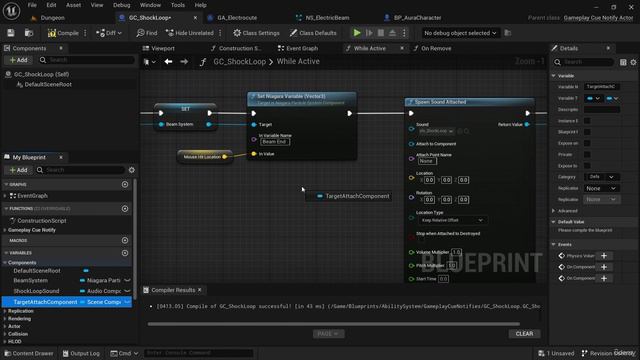The height and width of the screenshot is (360, 640).
Task: Open My Blueprint settings gear
Action: [x=131, y=170]
